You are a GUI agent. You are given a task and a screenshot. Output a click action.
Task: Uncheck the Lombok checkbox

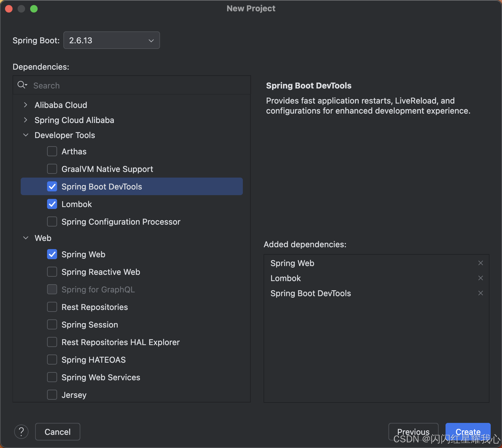52,204
